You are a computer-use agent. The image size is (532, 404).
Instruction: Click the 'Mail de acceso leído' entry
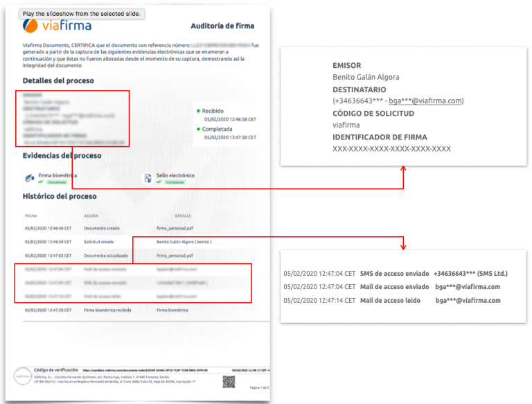(390, 301)
